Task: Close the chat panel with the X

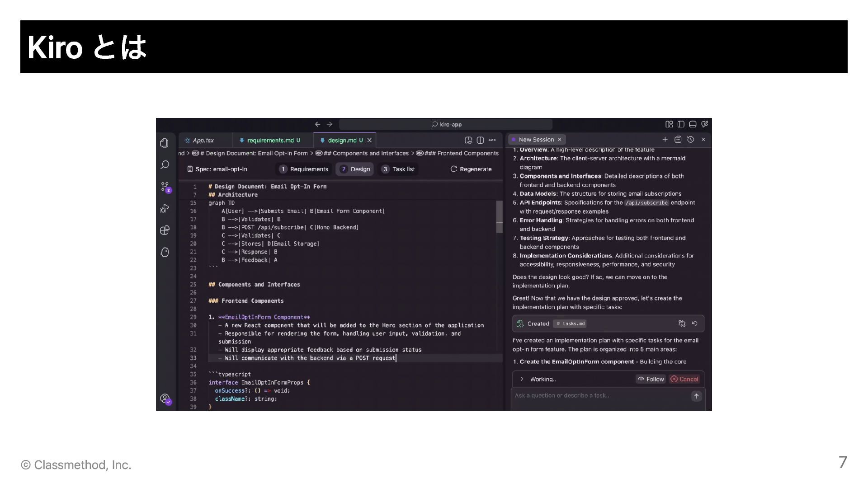Action: (703, 140)
